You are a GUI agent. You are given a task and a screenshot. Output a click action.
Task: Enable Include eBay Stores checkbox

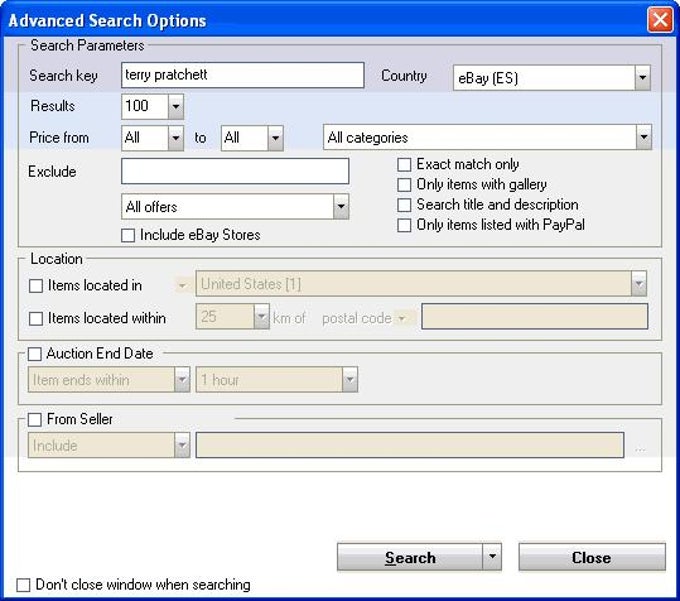click(x=128, y=235)
